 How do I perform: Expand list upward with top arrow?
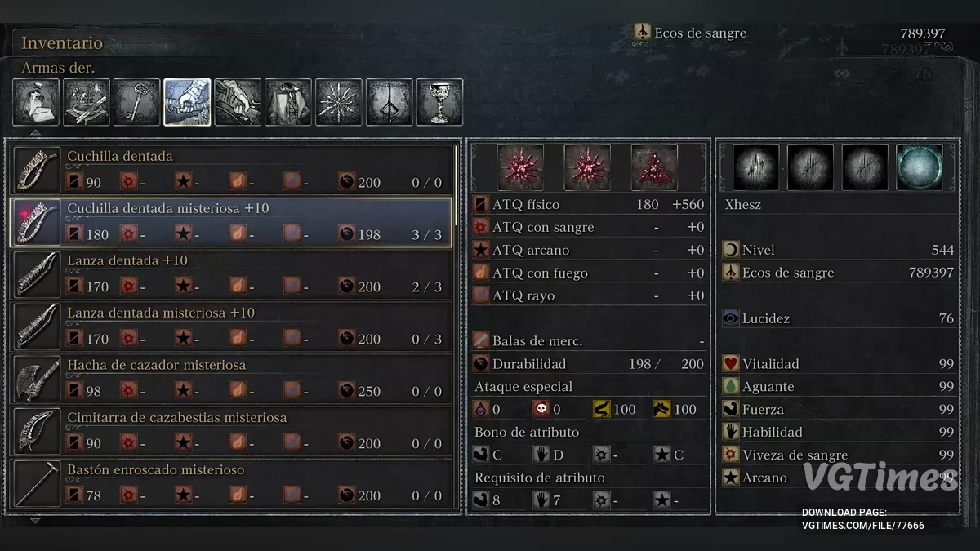(x=34, y=132)
